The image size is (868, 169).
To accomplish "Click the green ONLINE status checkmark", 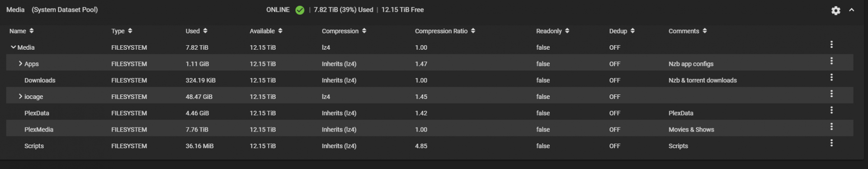I will pyautogui.click(x=300, y=10).
